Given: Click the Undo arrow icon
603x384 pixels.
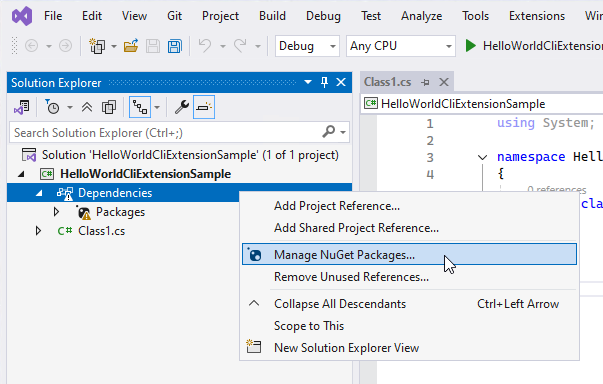Looking at the screenshot, I should (x=205, y=46).
